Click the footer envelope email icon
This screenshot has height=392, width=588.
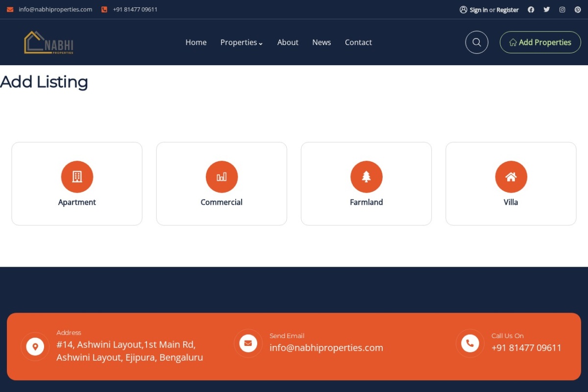[x=248, y=343]
